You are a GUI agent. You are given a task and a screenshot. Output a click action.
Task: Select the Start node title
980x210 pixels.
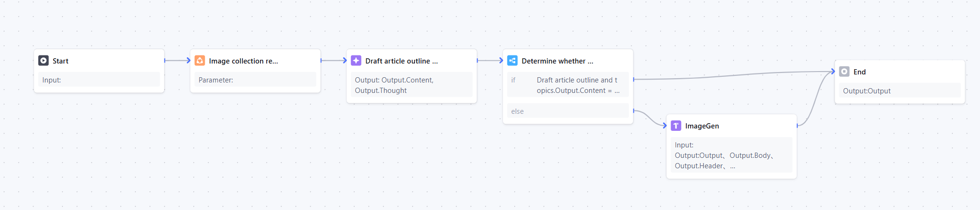point(61,61)
